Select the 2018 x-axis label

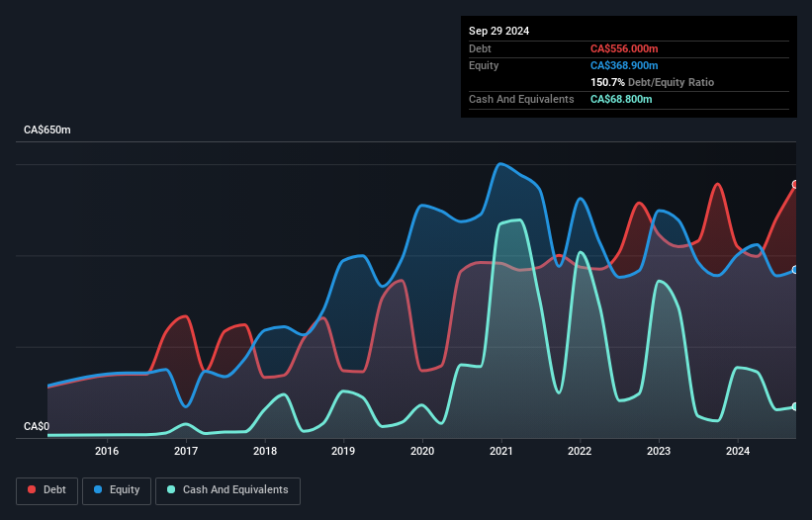[265, 451]
